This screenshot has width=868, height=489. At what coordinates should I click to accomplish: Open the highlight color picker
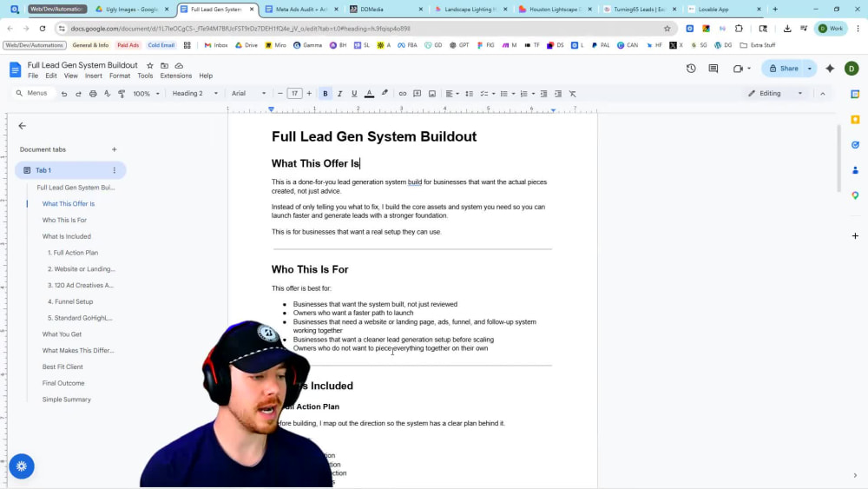coord(385,94)
